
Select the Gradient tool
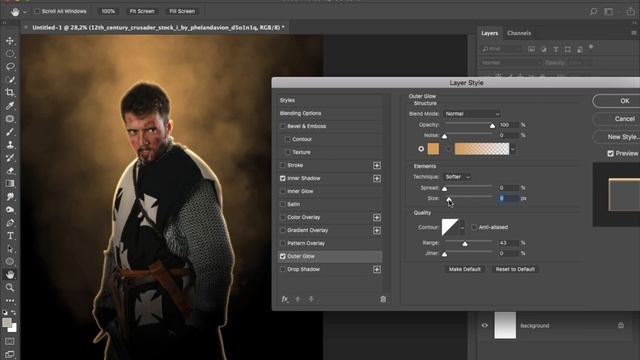click(x=10, y=184)
